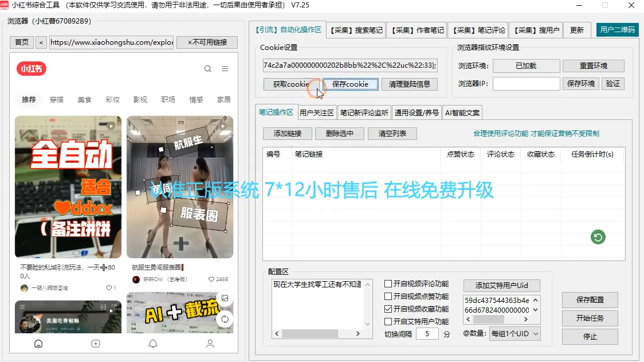Click 保存cookie button
Screen dimensions: 644x362
coord(350,84)
